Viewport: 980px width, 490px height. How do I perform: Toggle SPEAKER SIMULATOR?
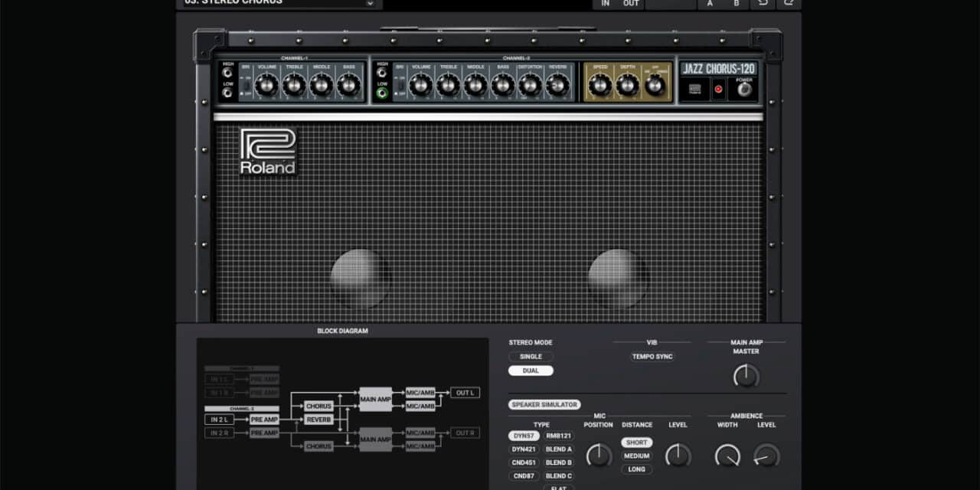coord(544,404)
